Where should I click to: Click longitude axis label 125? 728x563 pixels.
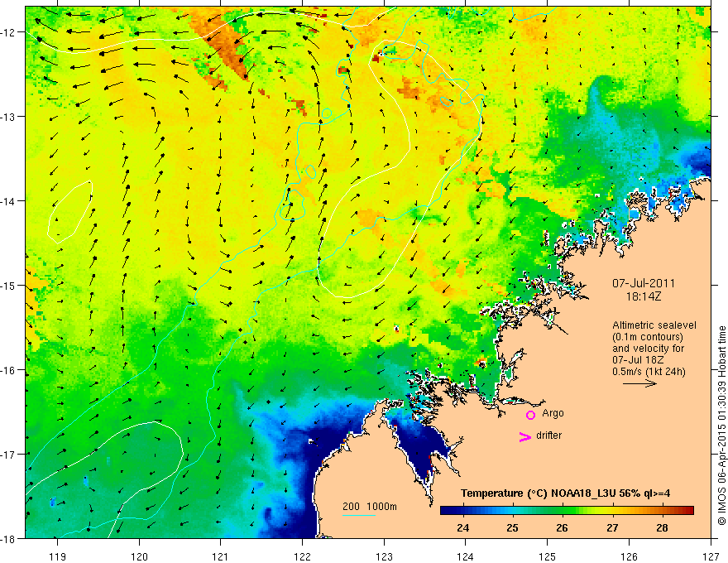(x=548, y=556)
